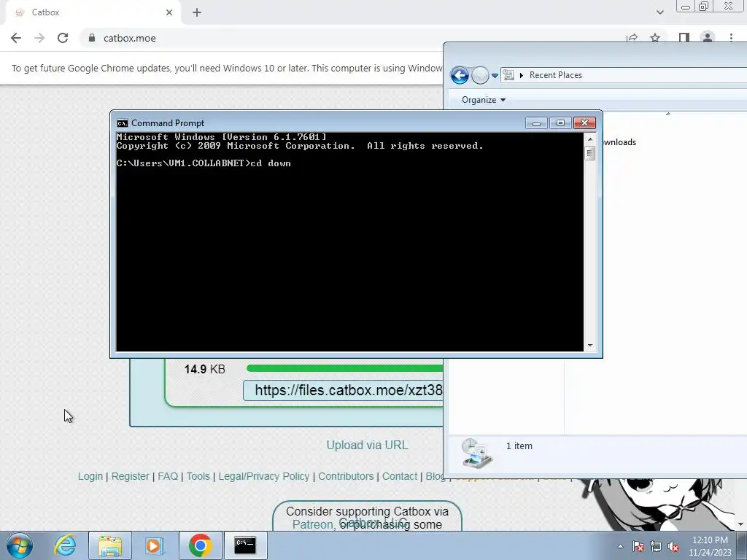Close the Command Prompt window

click(x=584, y=123)
